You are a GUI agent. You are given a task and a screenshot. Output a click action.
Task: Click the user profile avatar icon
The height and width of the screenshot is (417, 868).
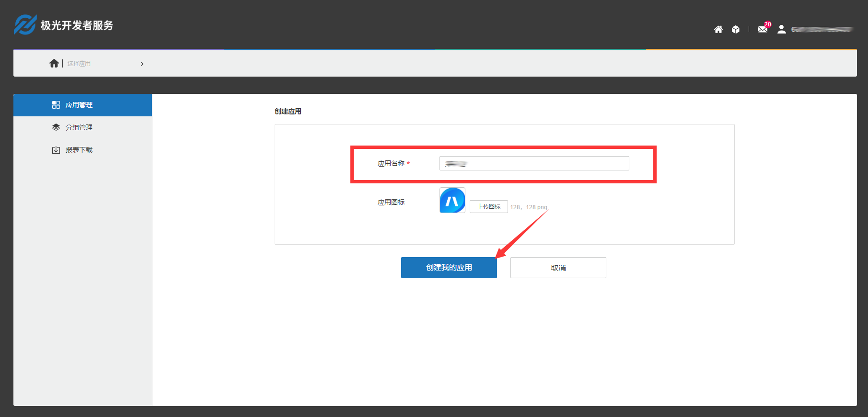(x=781, y=29)
